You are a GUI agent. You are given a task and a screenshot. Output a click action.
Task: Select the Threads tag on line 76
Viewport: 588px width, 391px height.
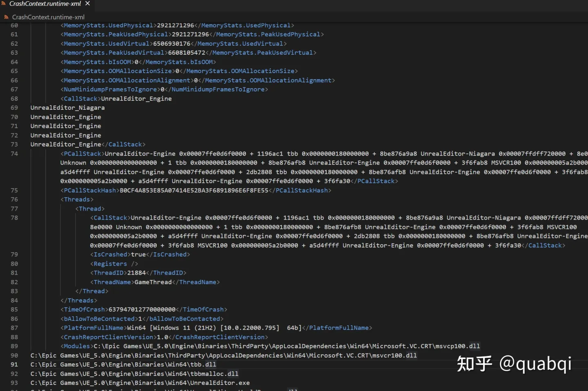pyautogui.click(x=77, y=199)
